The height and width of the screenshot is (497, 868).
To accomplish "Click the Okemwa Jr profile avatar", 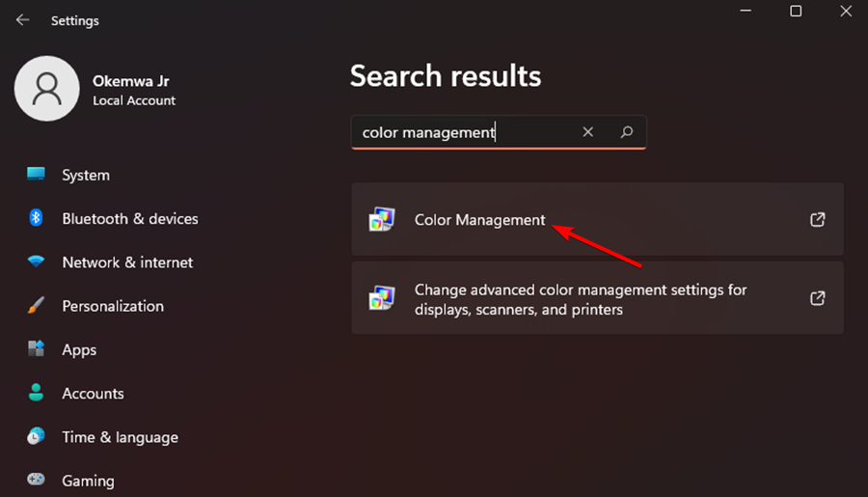I will (46, 89).
